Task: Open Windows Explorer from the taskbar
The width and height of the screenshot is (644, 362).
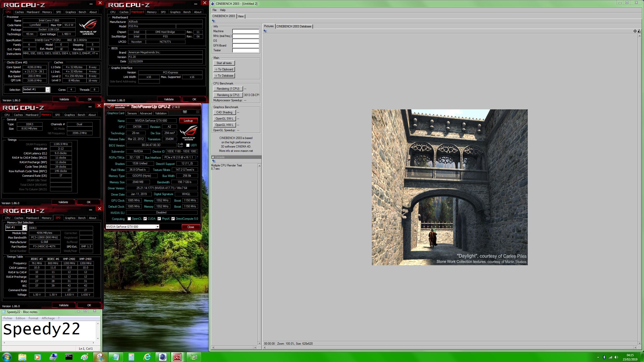Action: (22, 357)
